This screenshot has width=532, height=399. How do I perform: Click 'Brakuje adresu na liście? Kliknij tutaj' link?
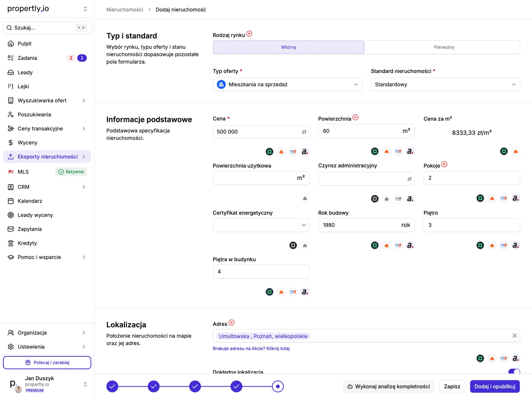click(x=251, y=348)
